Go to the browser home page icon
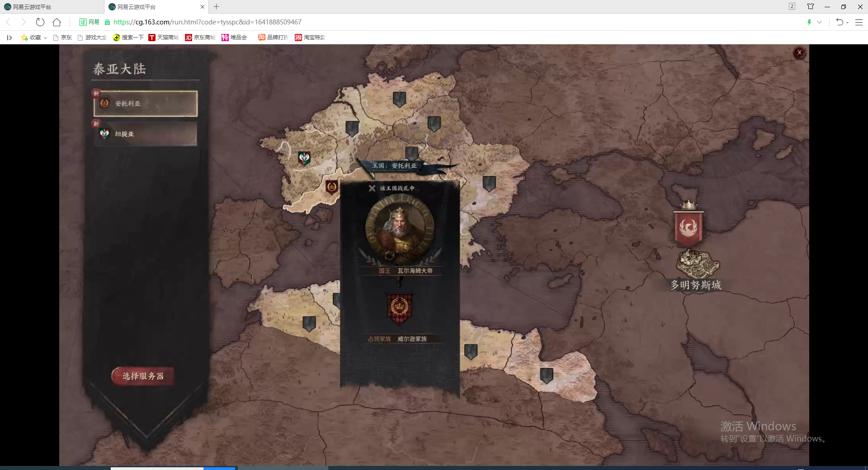Image resolution: width=868 pixels, height=470 pixels. [57, 22]
